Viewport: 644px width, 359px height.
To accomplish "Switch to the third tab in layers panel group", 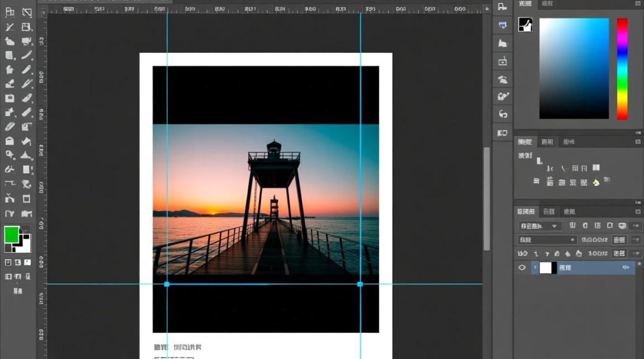I will [x=569, y=212].
